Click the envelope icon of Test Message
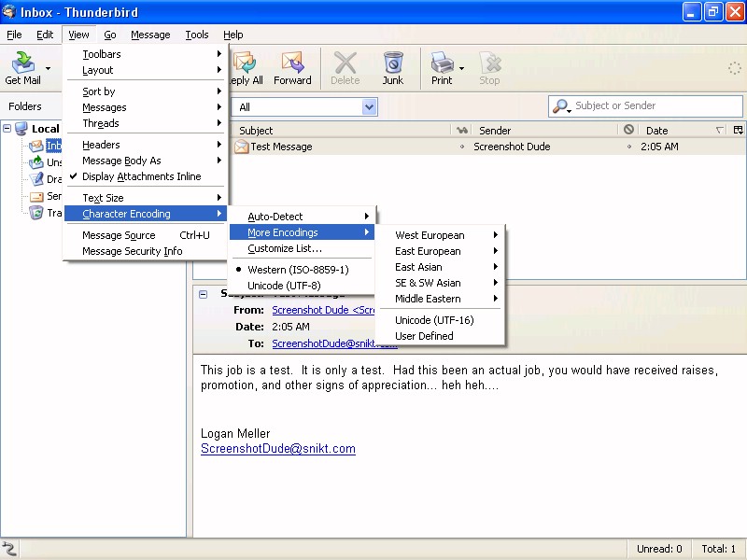 coord(242,147)
